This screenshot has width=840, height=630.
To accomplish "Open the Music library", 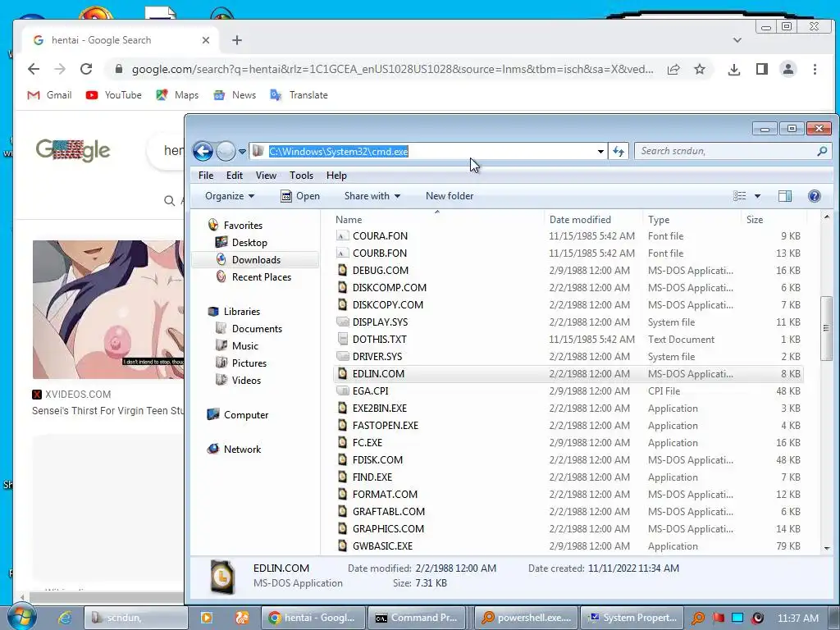I will click(x=244, y=346).
